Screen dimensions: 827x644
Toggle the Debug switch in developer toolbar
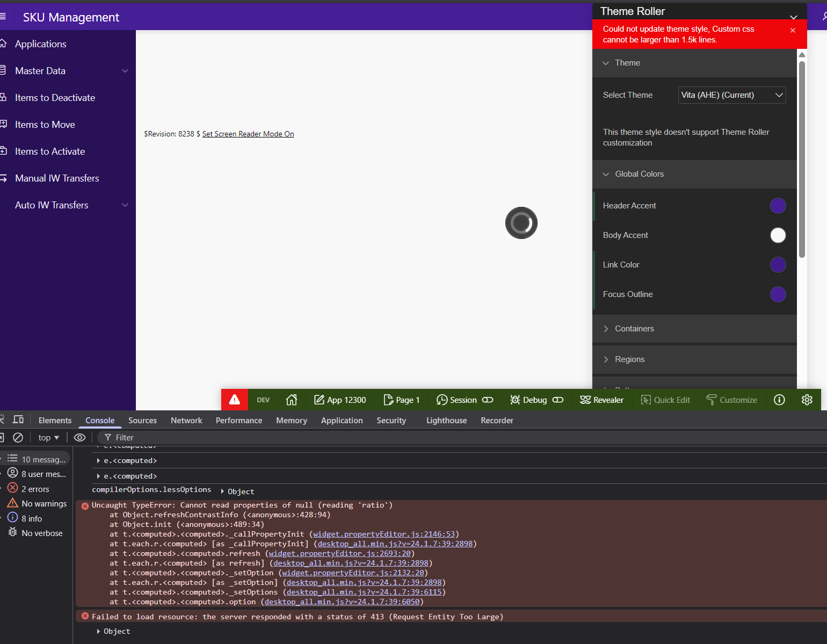pos(558,400)
